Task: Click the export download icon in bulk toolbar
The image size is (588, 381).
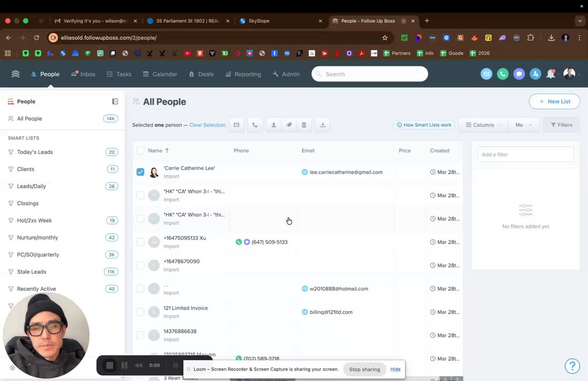Action: point(323,125)
